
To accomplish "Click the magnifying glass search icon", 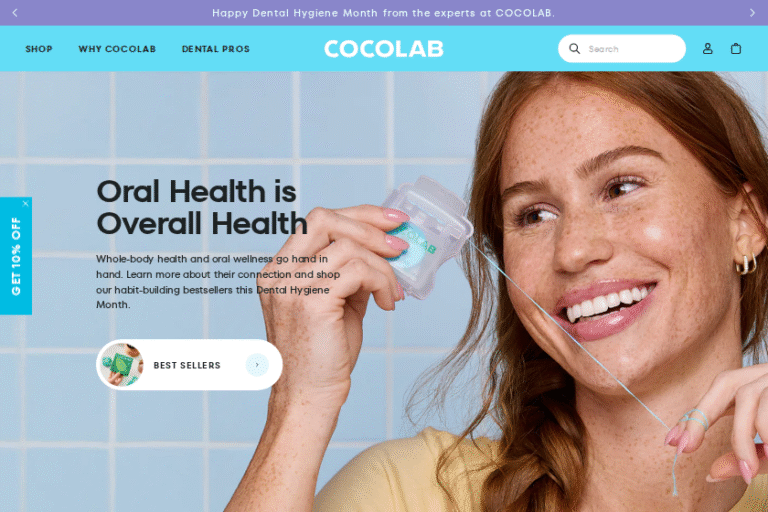I will 575,49.
